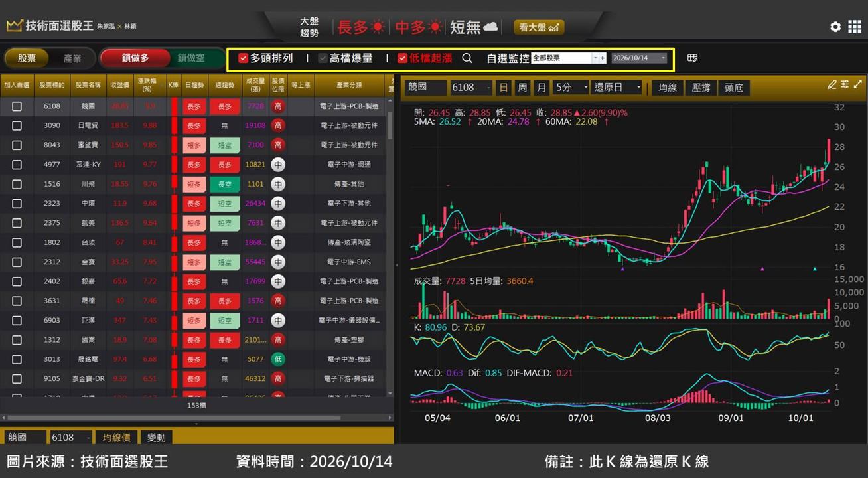Image resolution: width=868 pixels, height=478 pixels.
Task: Click the 看大盤 button
Action: click(539, 27)
